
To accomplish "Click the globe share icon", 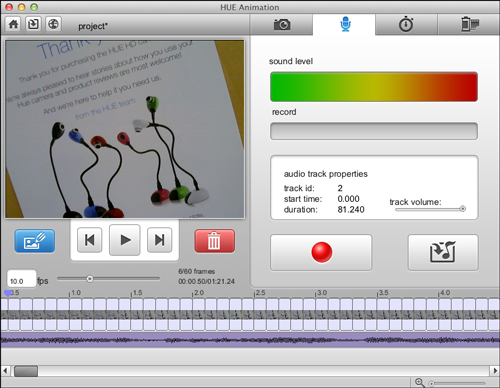I will pyautogui.click(x=53, y=24).
